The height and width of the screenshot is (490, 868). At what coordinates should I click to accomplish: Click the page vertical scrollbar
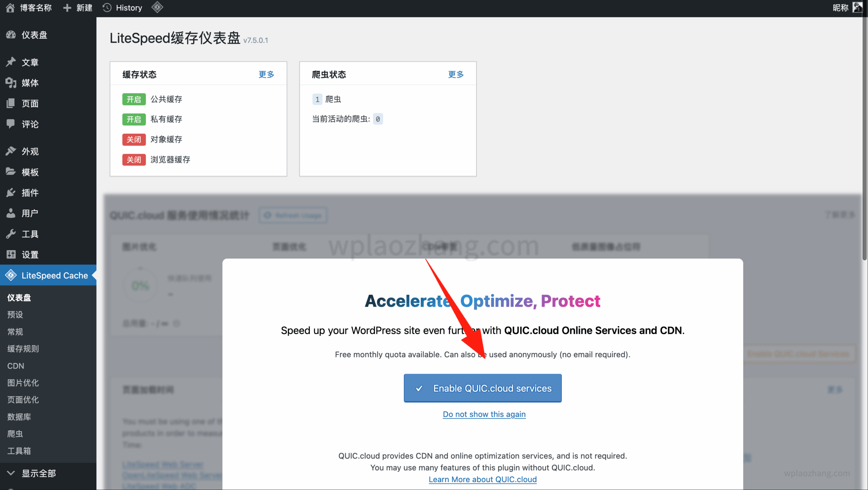tap(865, 136)
